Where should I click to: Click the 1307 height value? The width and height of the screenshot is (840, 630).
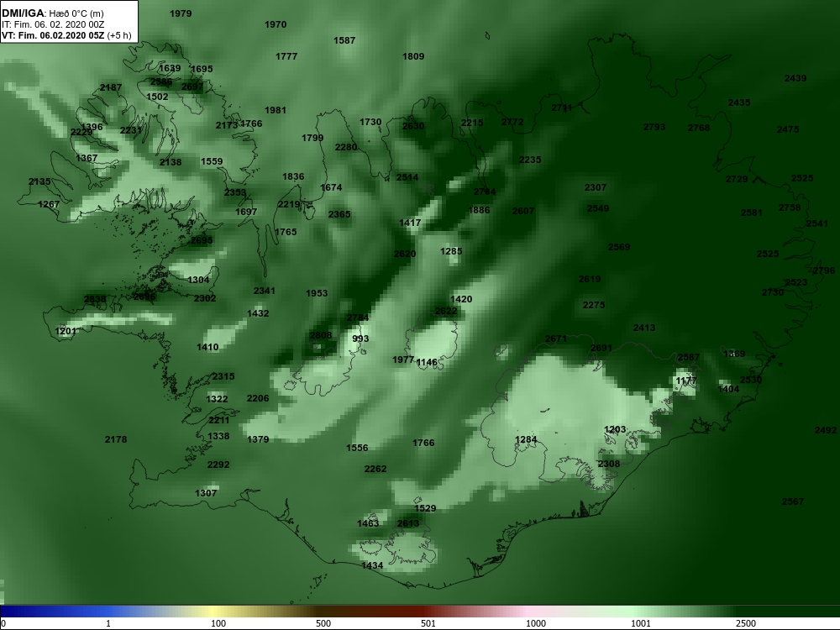tap(206, 493)
